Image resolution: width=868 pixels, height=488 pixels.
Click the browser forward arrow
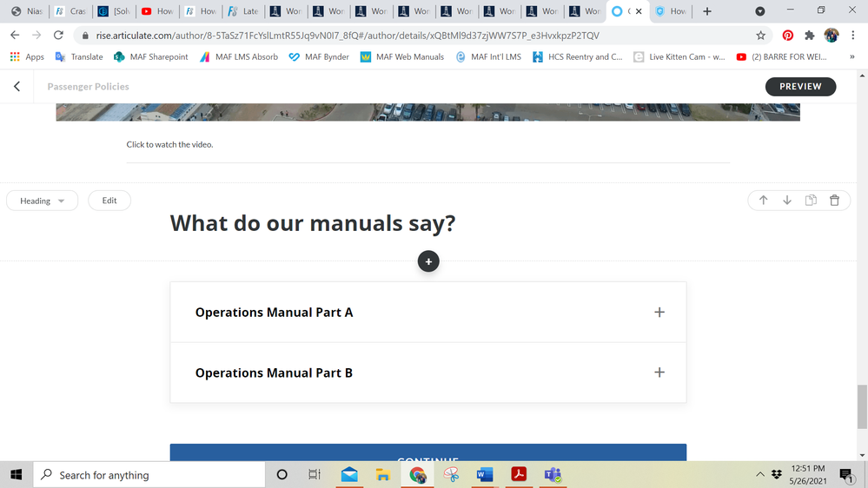pyautogui.click(x=36, y=36)
